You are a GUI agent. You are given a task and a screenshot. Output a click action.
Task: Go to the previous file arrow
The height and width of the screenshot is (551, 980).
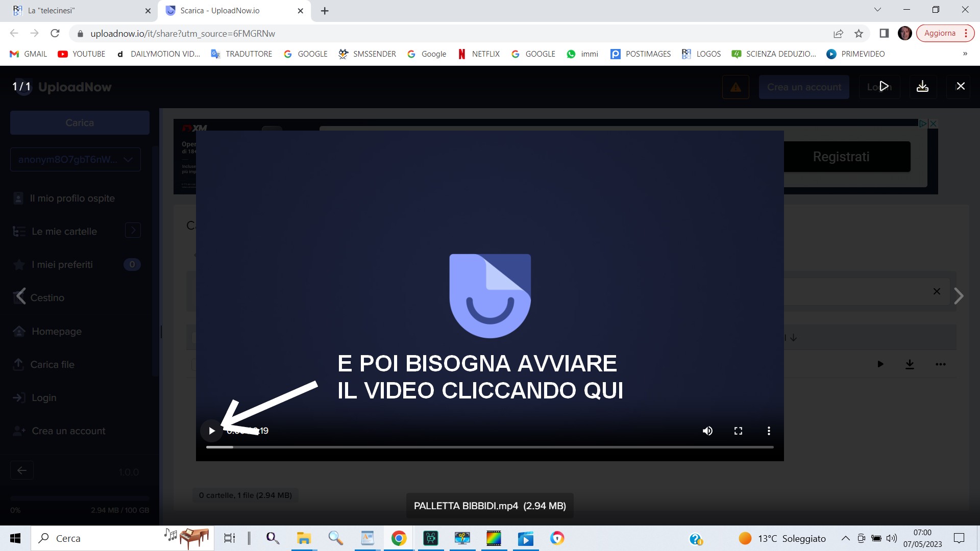(20, 296)
